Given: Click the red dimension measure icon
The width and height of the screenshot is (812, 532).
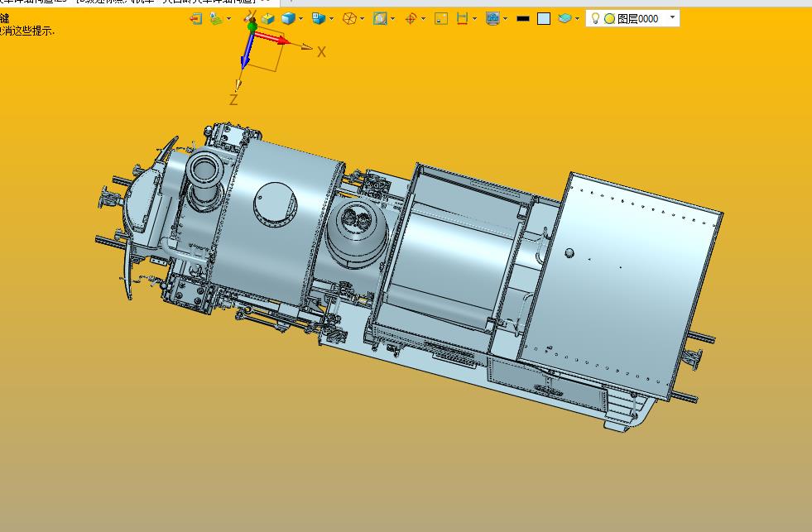Looking at the screenshot, I should (462, 19).
